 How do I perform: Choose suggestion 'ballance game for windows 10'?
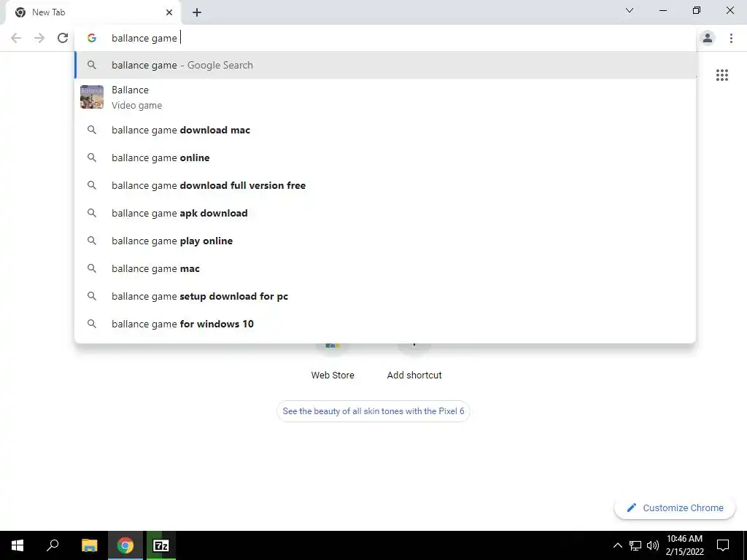[x=385, y=323]
